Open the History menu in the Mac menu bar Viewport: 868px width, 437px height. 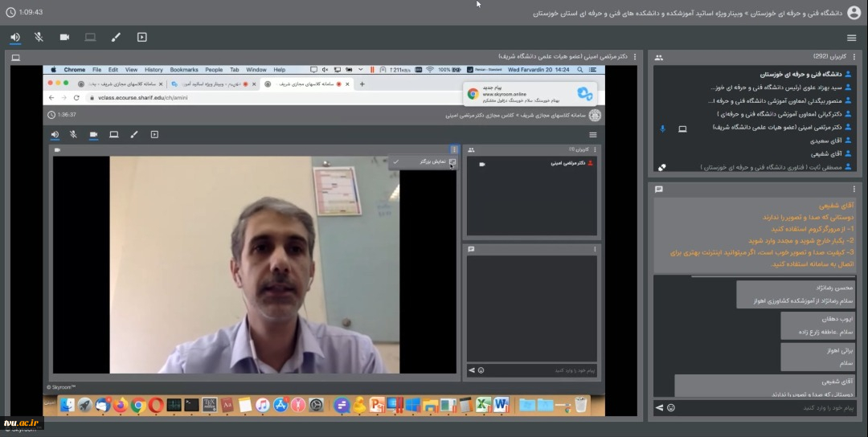tap(154, 70)
